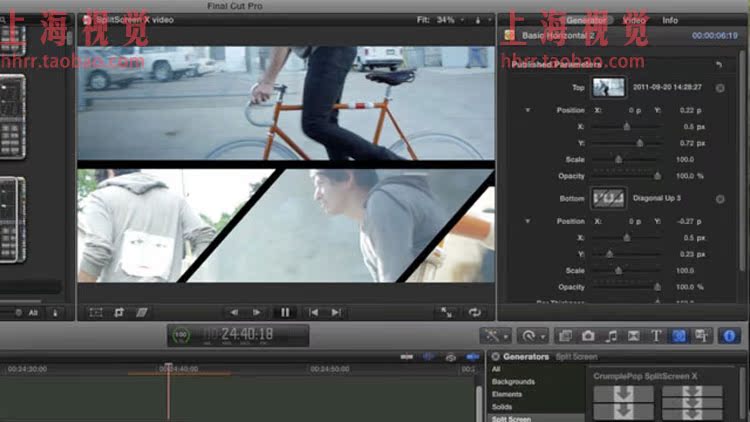Viewport: 750px width, 422px height.
Task: Select the Distort tool below the viewer
Action: [142, 312]
